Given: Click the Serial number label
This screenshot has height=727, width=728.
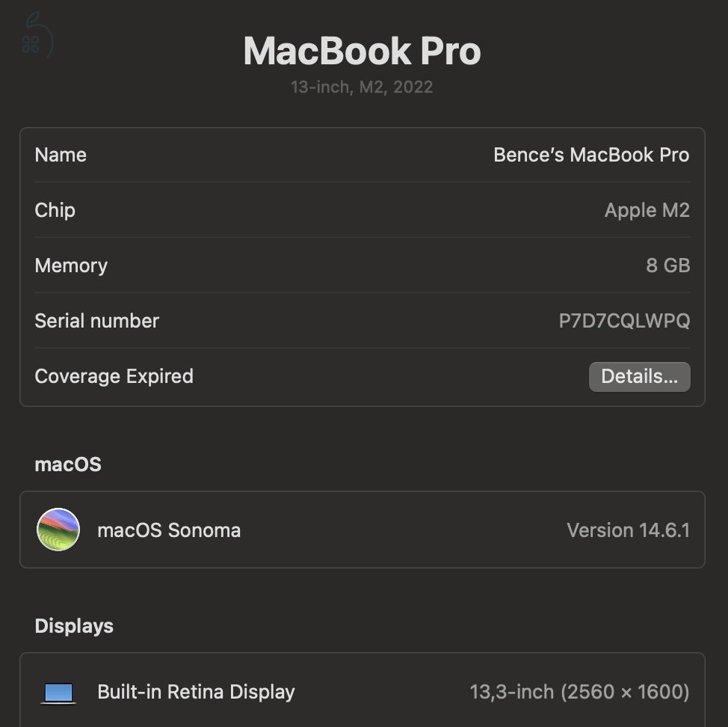Looking at the screenshot, I should pyautogui.click(x=96, y=321).
